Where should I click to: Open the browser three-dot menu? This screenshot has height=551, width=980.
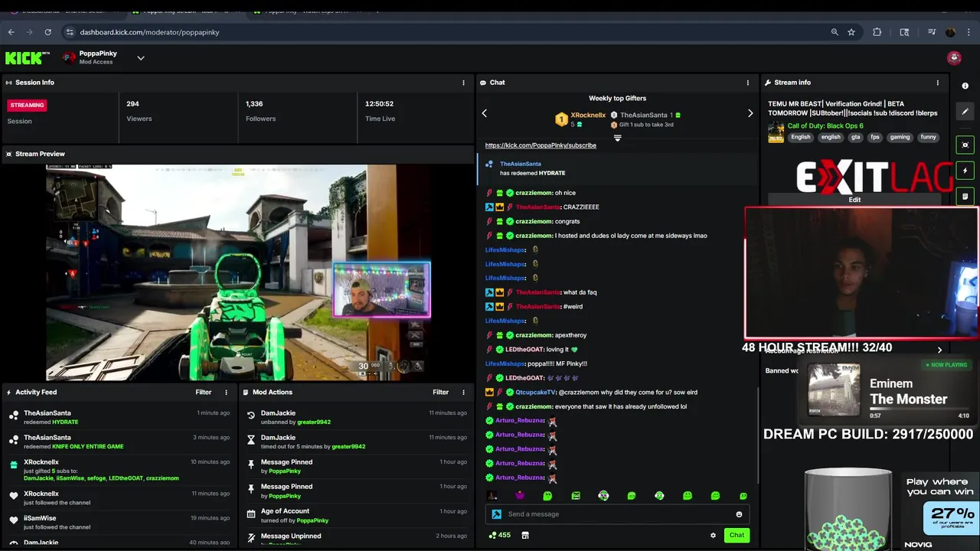click(969, 32)
